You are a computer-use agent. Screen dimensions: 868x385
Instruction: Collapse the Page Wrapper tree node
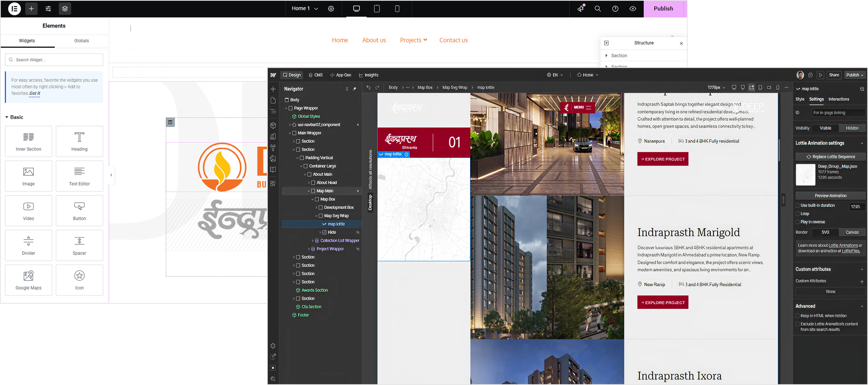[286, 108]
